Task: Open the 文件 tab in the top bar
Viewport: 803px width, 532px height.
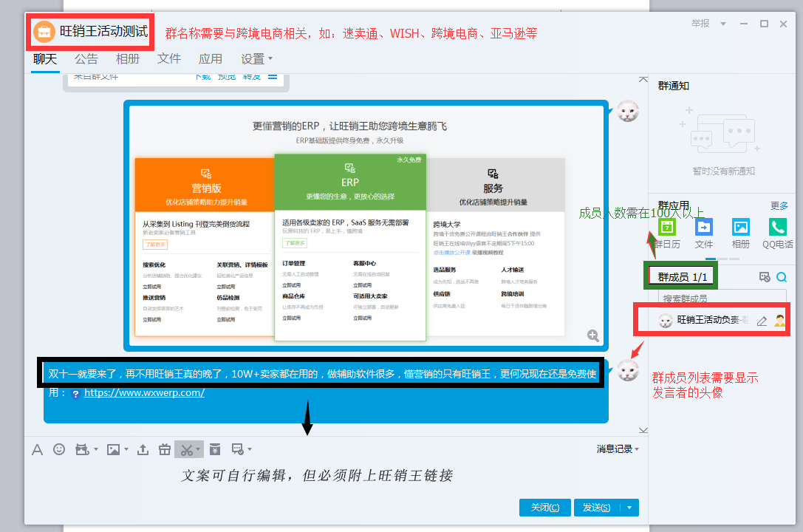Action: pos(169,59)
